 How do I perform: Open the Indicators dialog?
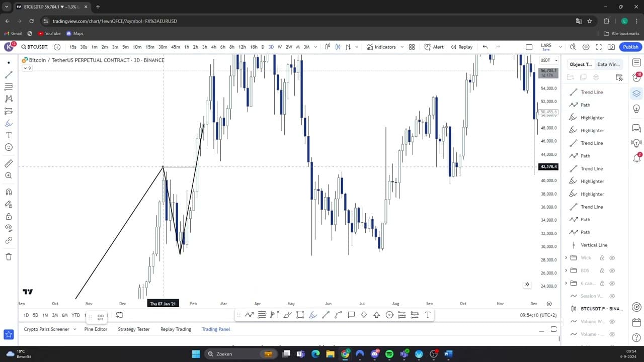click(381, 47)
